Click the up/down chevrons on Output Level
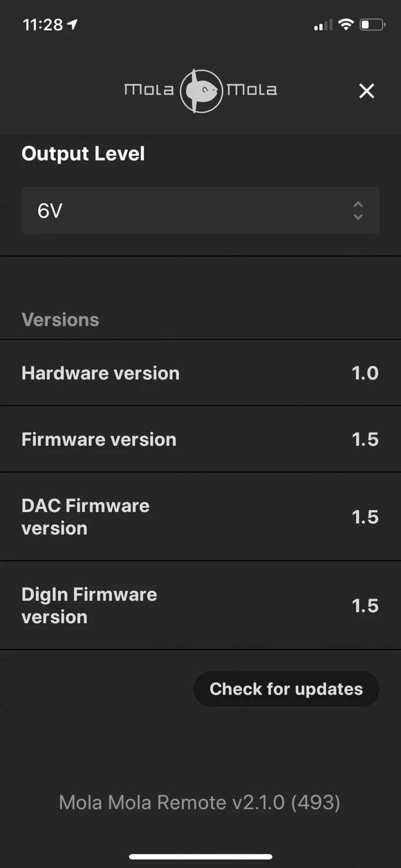Image resolution: width=401 pixels, height=868 pixels. click(358, 211)
